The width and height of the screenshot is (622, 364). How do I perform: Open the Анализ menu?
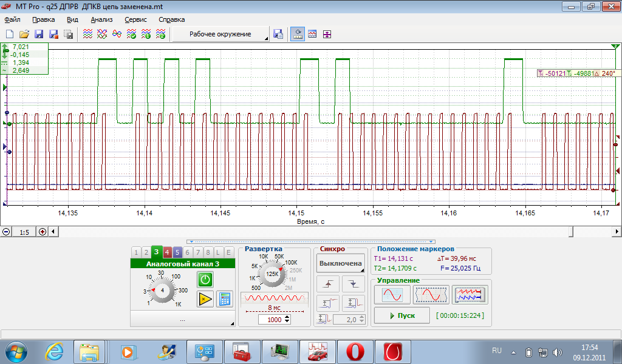point(101,19)
